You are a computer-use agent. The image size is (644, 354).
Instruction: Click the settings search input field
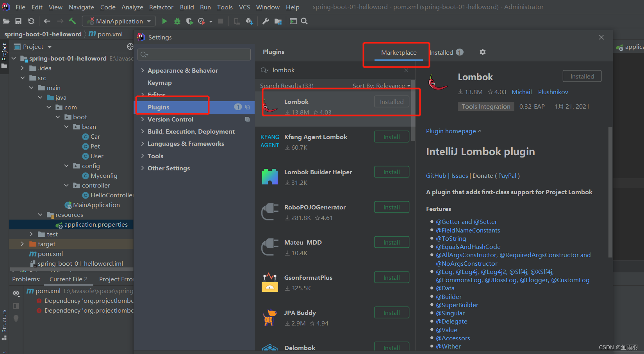pyautogui.click(x=194, y=55)
